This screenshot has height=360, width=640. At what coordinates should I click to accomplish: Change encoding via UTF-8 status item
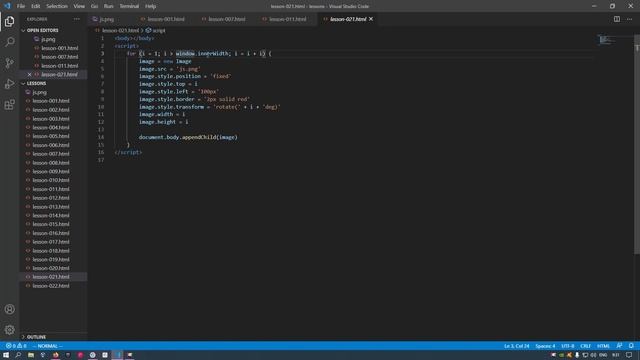[x=567, y=346]
